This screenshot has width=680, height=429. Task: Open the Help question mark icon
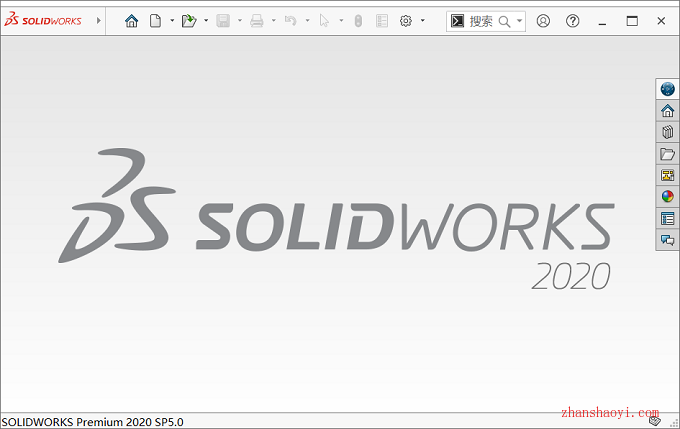click(573, 21)
